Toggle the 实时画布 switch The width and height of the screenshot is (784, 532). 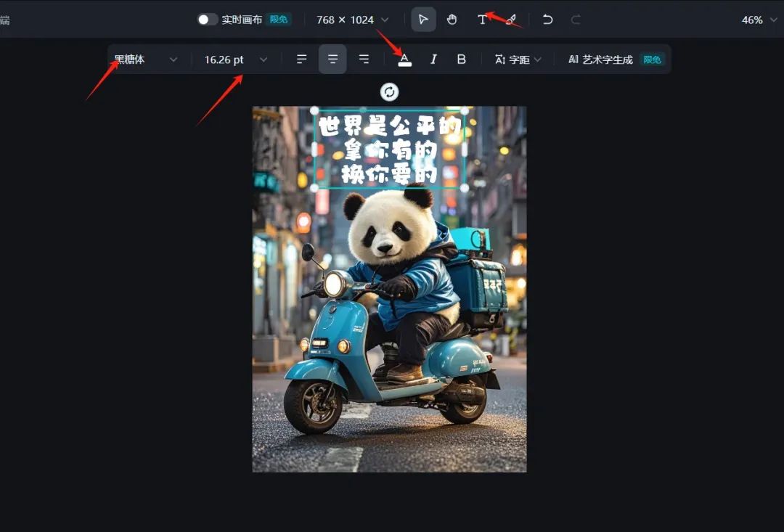tap(207, 20)
